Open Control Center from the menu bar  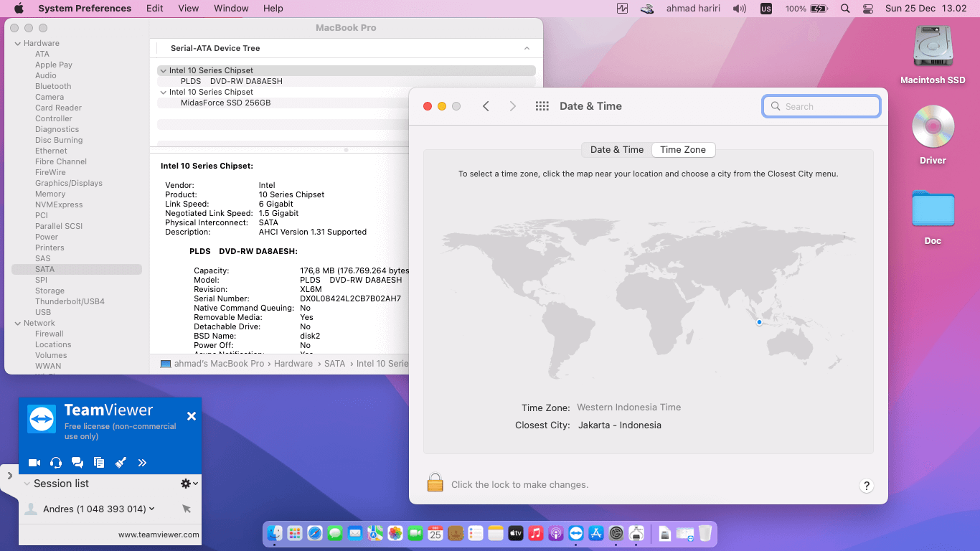[x=868, y=9]
